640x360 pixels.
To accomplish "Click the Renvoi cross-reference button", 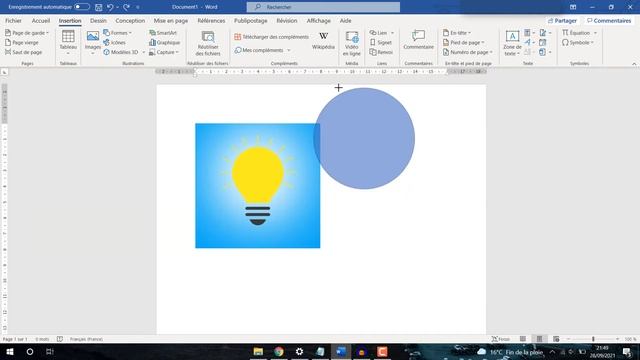I will click(381, 52).
